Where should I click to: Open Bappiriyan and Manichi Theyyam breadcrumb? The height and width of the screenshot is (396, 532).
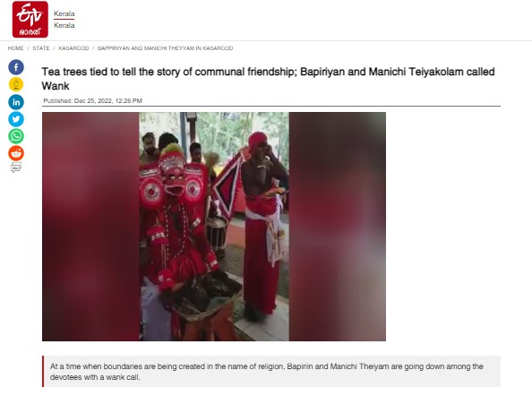165,48
